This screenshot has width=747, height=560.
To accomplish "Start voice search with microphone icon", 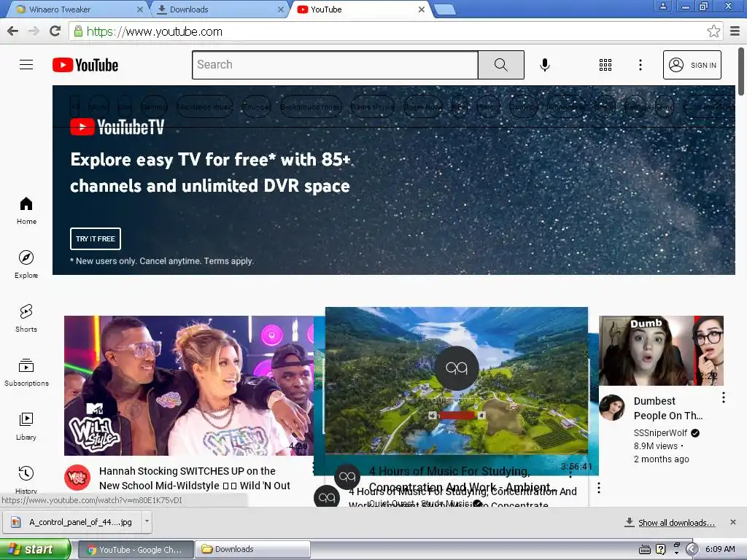I will [x=545, y=65].
